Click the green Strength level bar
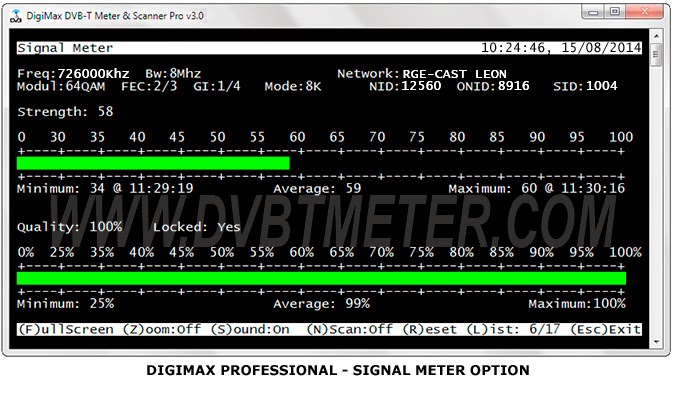This screenshot has width=674, height=394. point(153,163)
